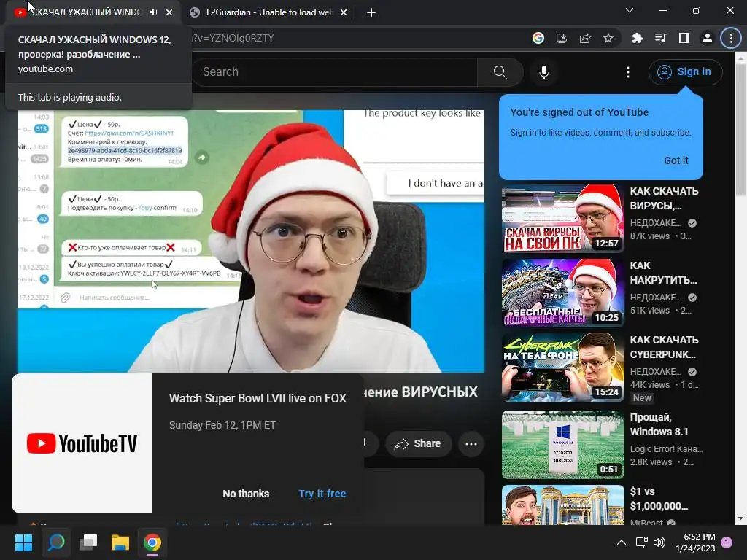This screenshot has height=560, width=747.
Task: Show hidden system tray icons chevron
Action: point(622,542)
